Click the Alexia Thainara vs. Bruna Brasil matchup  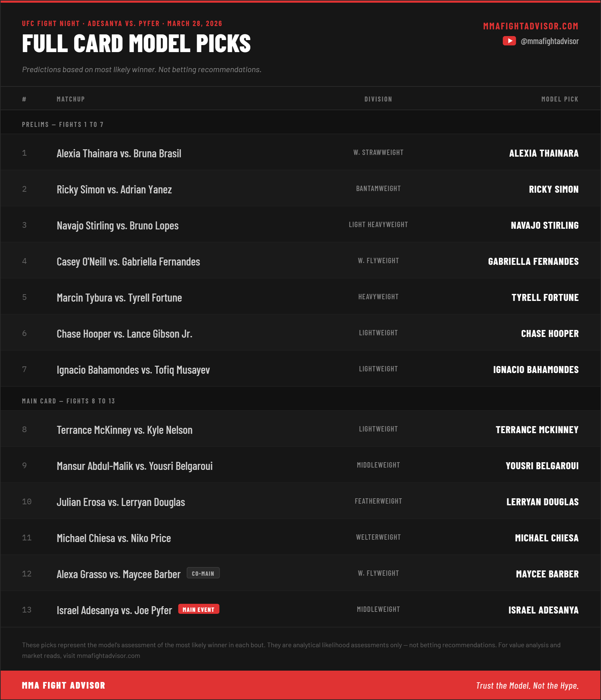pos(119,153)
